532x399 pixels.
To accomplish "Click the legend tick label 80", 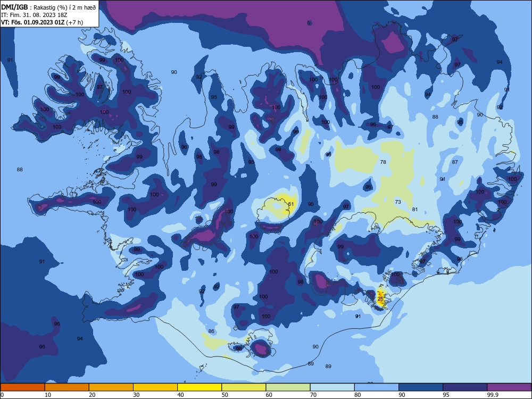I will pyautogui.click(x=358, y=395).
